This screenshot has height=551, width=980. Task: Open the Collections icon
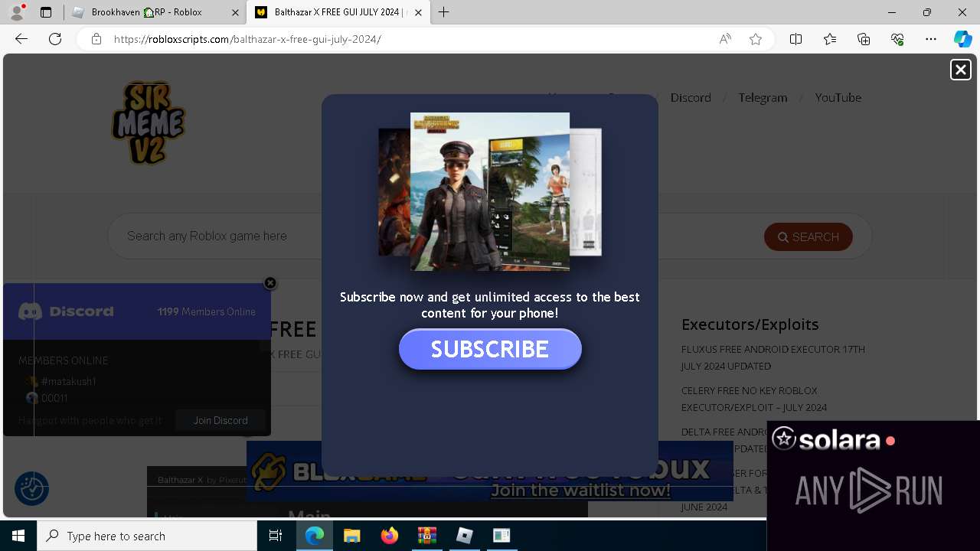(x=864, y=39)
